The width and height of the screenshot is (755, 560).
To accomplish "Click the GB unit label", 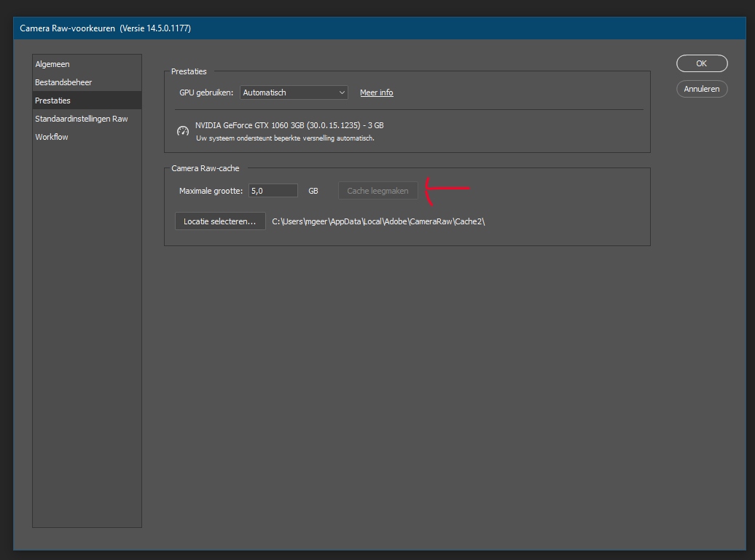I will click(x=313, y=191).
